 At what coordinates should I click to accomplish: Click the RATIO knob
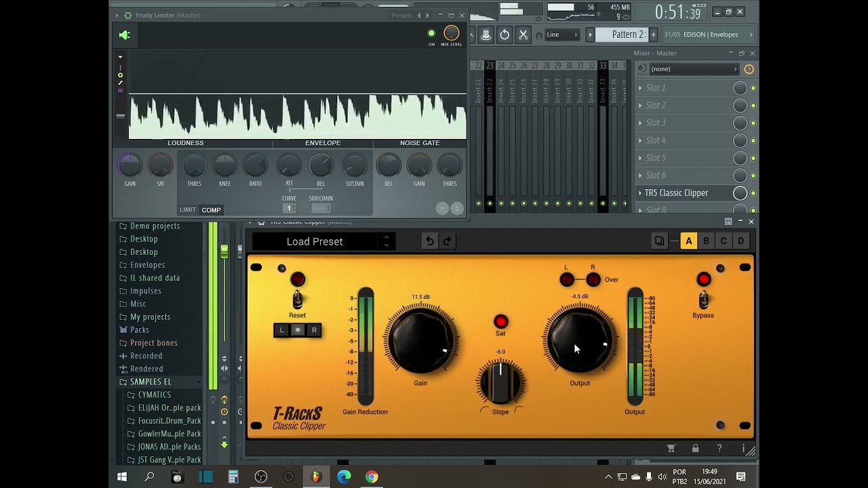click(256, 165)
